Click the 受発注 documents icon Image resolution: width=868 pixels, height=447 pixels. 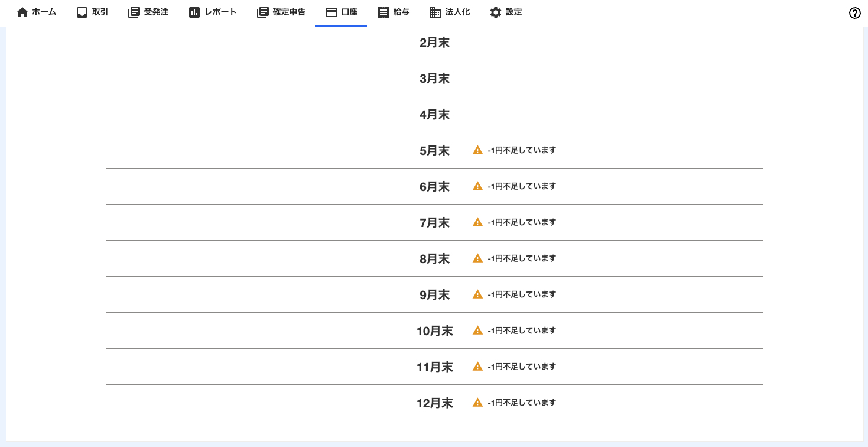(134, 12)
